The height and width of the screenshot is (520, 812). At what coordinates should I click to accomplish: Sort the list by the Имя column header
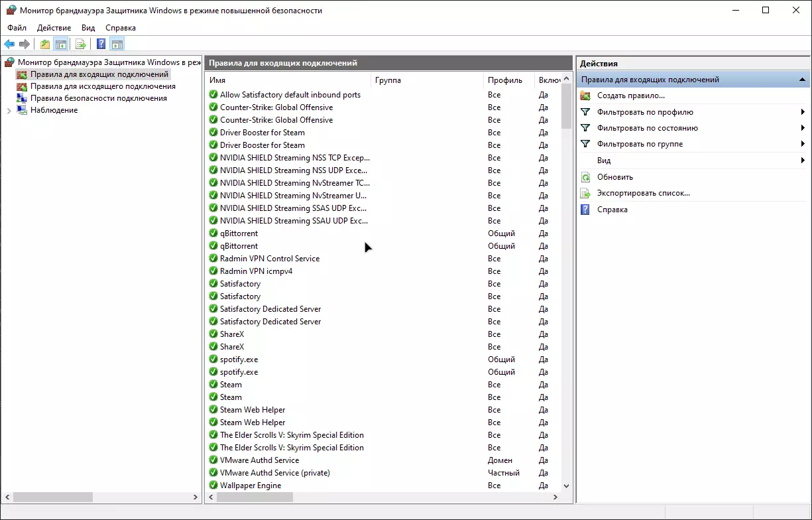288,80
